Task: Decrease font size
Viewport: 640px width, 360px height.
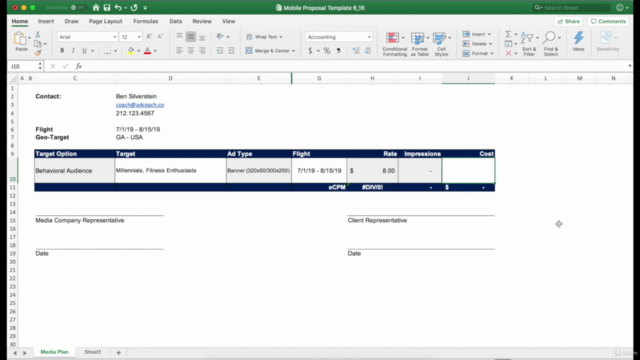Action: 160,37
